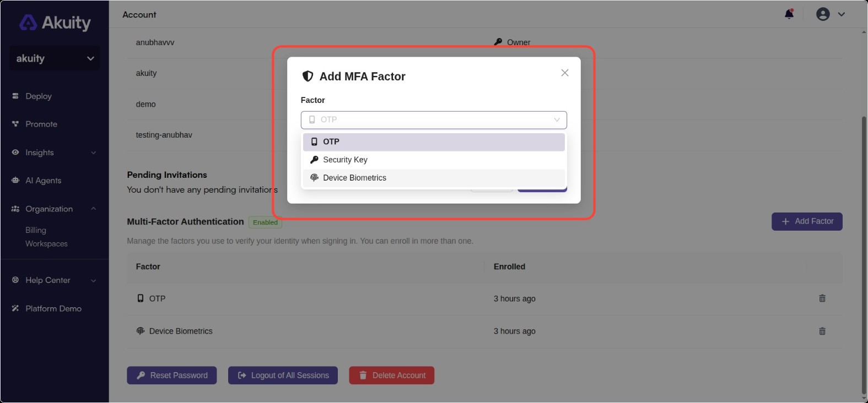Go to Deploy in the sidebar

click(x=38, y=96)
